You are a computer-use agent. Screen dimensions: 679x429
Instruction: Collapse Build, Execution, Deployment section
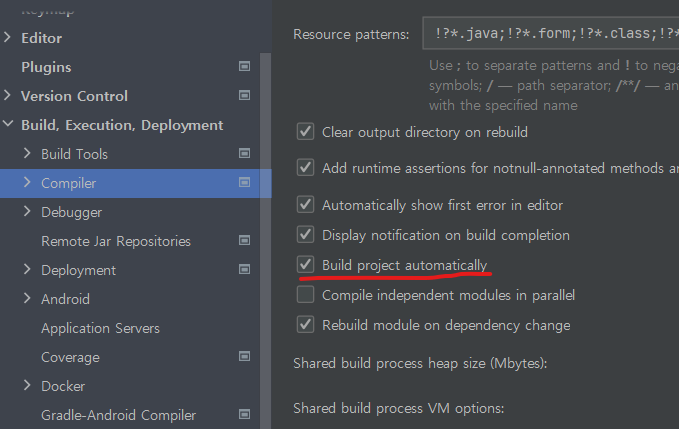[x=8, y=124]
